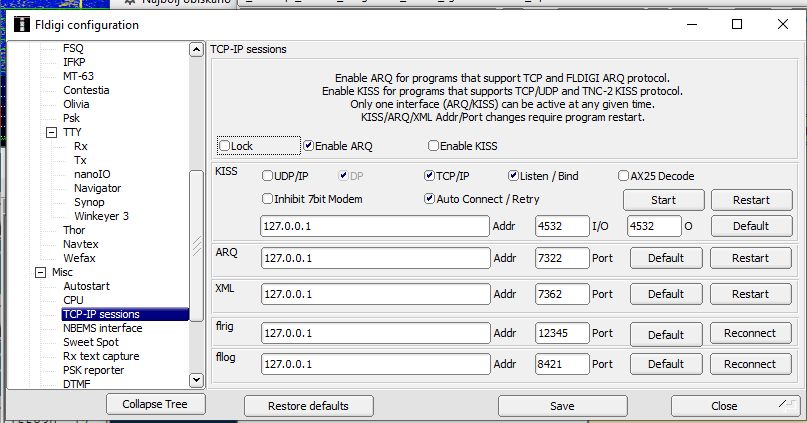Select Synop under TTY
This screenshot has height=423, width=807.
89,202
